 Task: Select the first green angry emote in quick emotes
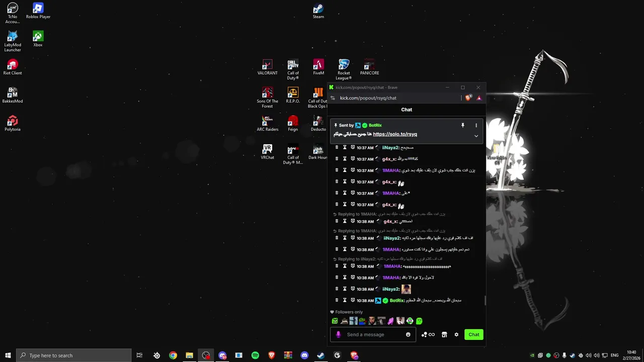(x=335, y=321)
